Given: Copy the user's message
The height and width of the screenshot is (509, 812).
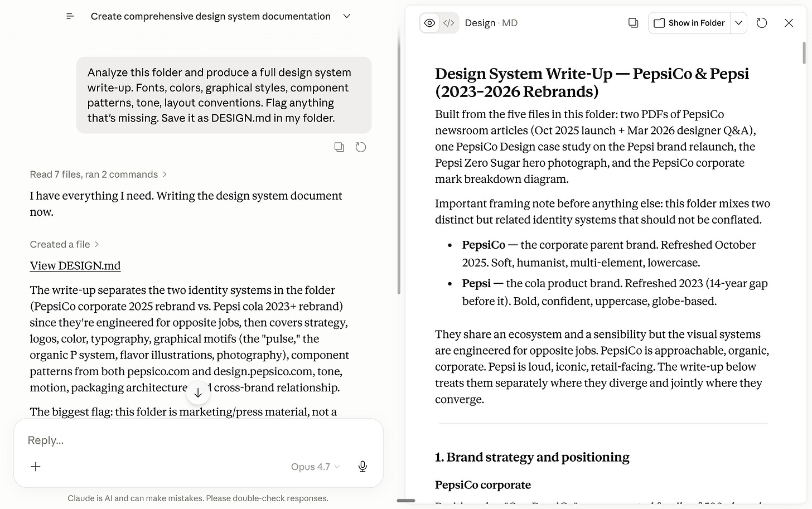Looking at the screenshot, I should click(x=339, y=147).
